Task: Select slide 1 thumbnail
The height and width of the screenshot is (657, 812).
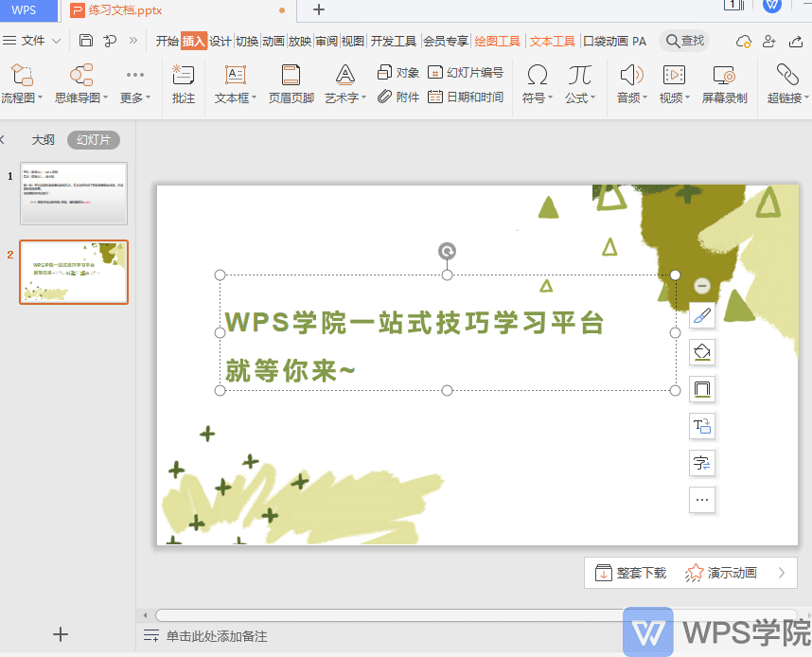Action: [74, 193]
